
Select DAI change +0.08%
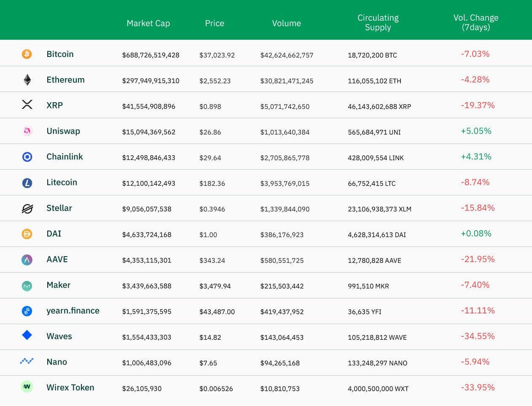(x=476, y=233)
